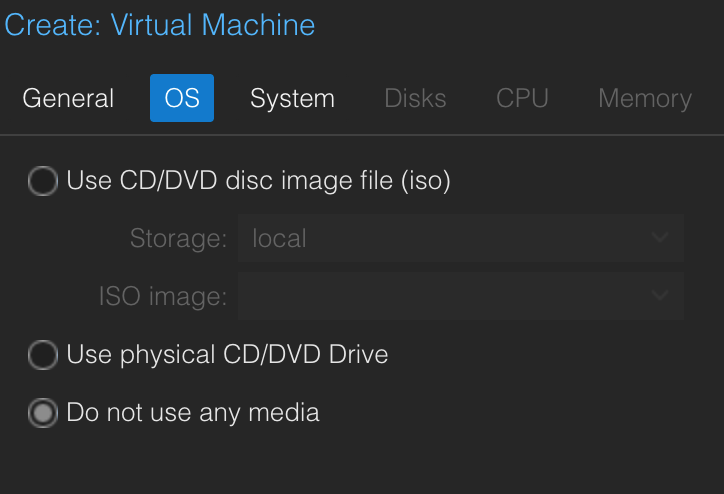724x494 pixels.
Task: Click the 'Use physical CD/DVD Drive' label
Action: 227,354
